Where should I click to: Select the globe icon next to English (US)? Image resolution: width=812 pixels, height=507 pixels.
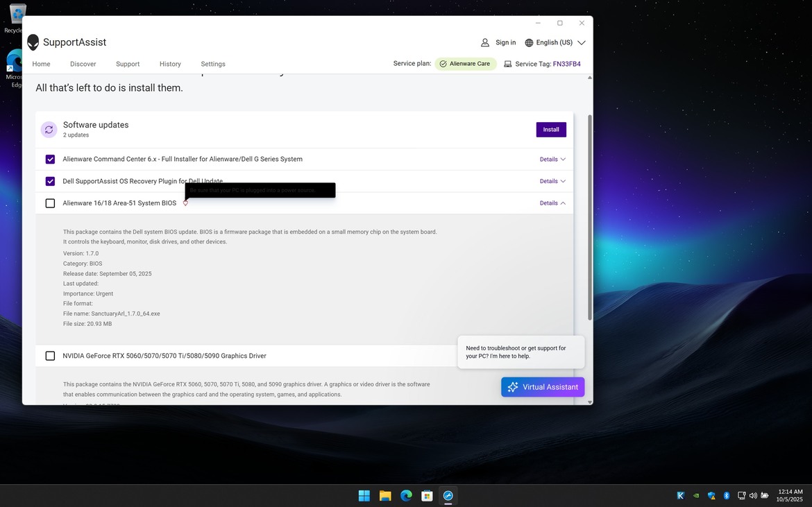point(528,42)
